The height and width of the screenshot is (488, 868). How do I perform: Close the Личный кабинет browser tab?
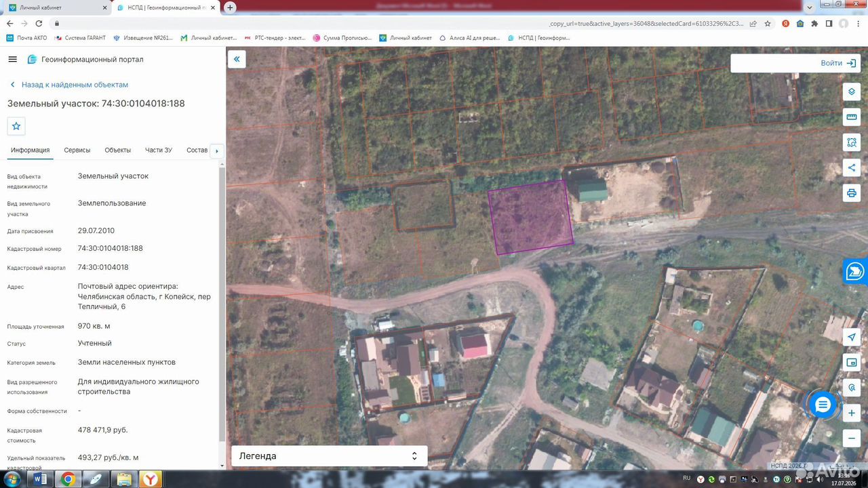(x=104, y=7)
